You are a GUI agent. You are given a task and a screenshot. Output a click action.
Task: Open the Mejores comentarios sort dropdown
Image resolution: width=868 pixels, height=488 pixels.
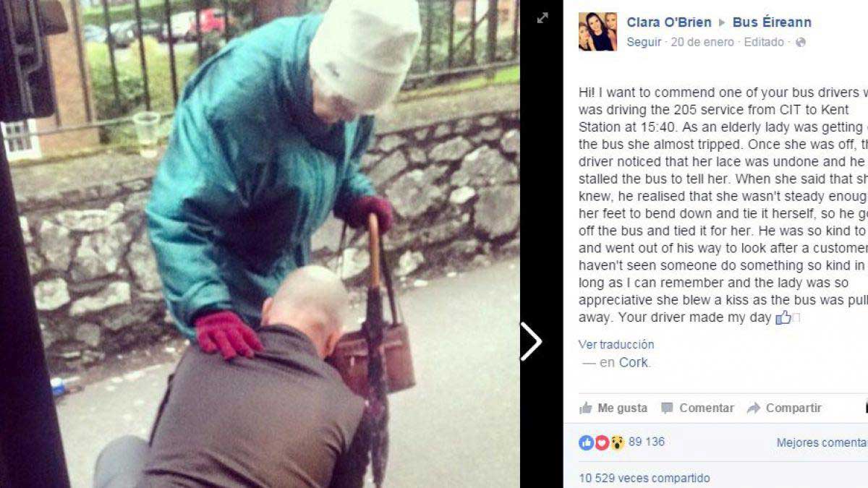(x=822, y=442)
